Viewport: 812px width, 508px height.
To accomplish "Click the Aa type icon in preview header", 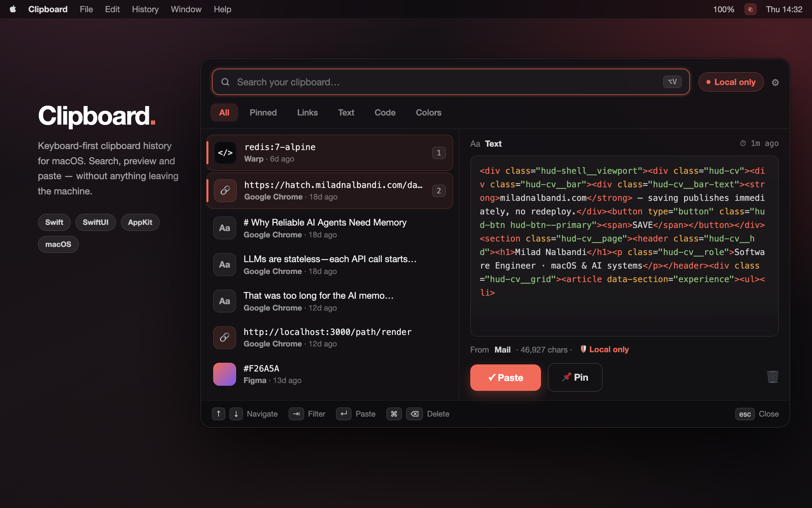I will 475,144.
